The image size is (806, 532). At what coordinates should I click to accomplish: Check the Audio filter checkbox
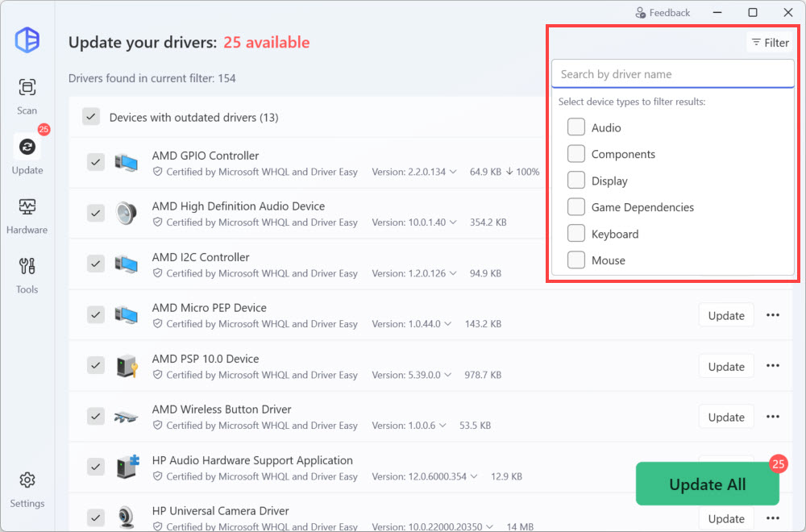point(576,127)
